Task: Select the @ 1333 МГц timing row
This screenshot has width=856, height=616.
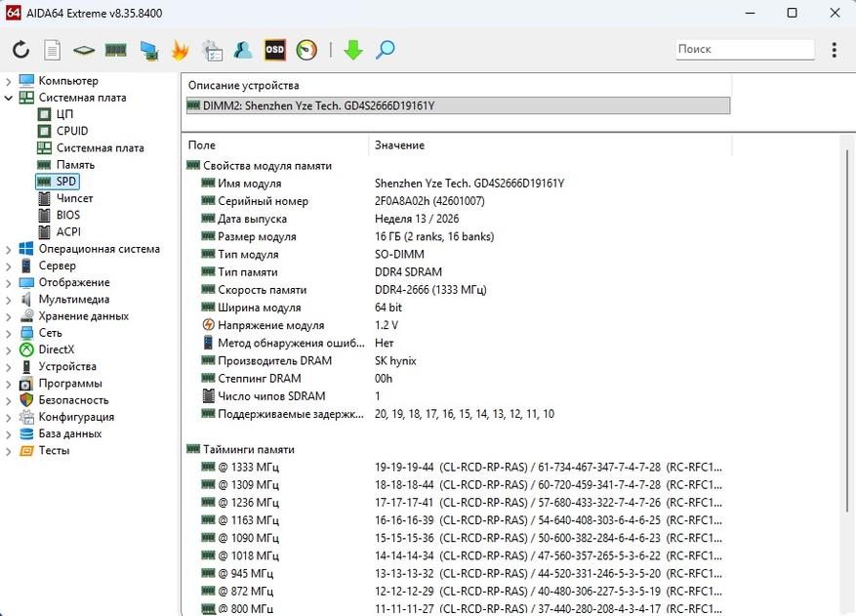Action: (x=459, y=468)
